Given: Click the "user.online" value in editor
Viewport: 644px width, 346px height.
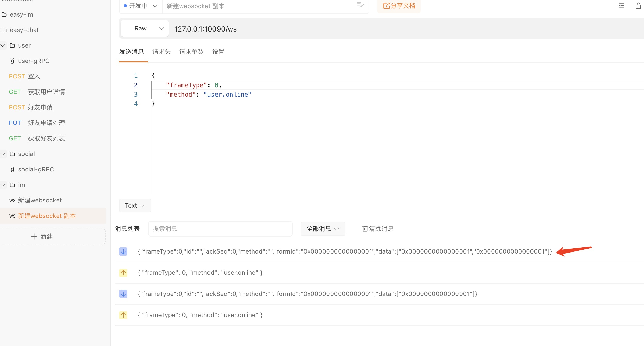Looking at the screenshot, I should (227, 95).
